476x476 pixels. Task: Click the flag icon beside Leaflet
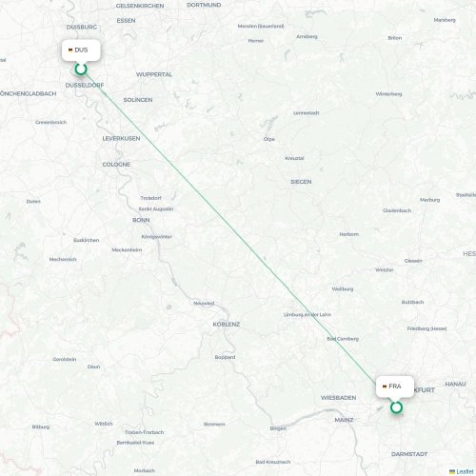click(452, 472)
